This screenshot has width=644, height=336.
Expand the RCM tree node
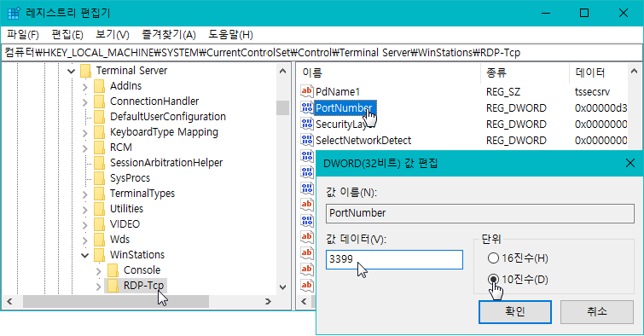[x=85, y=148]
